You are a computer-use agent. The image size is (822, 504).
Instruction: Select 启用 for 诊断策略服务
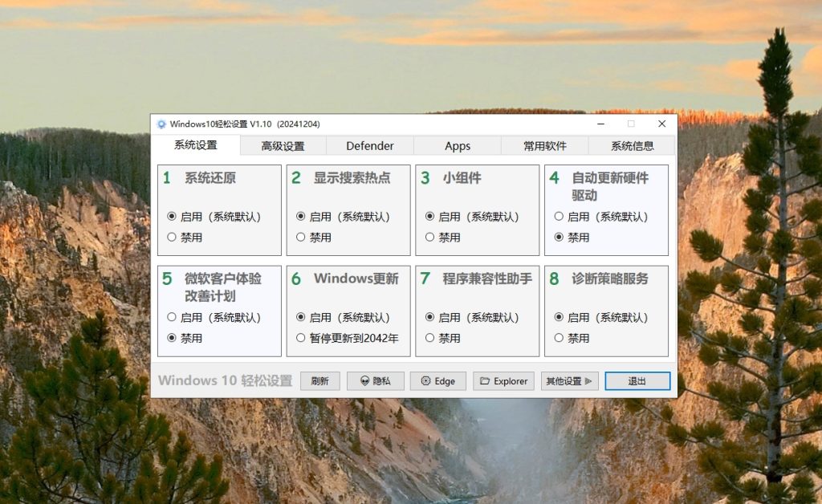pos(601,317)
